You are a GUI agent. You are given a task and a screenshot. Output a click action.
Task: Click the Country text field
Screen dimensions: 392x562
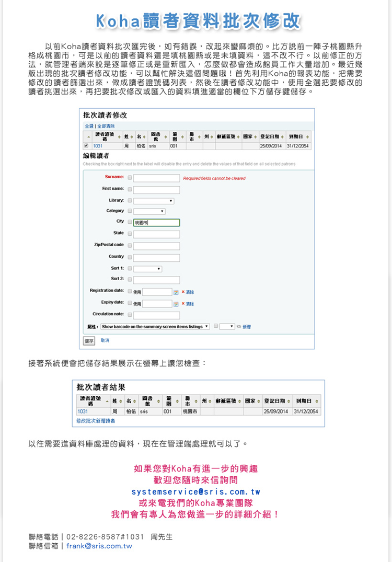157,258
